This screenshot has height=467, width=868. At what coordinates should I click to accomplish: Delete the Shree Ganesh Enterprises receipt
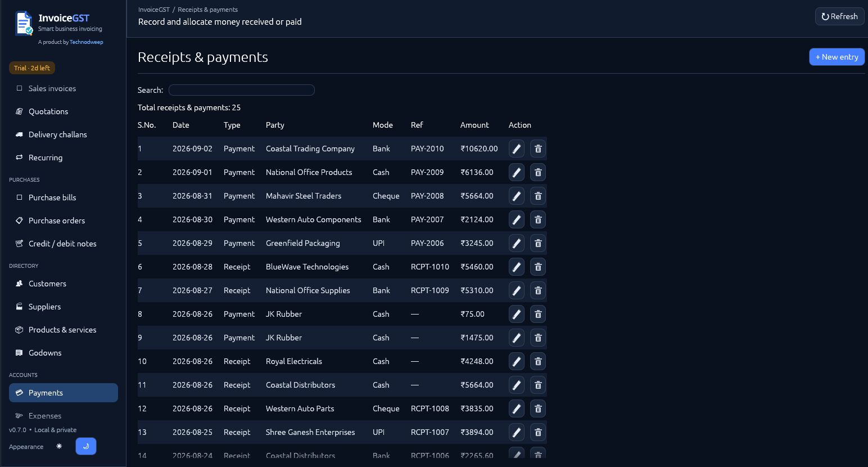tap(538, 432)
